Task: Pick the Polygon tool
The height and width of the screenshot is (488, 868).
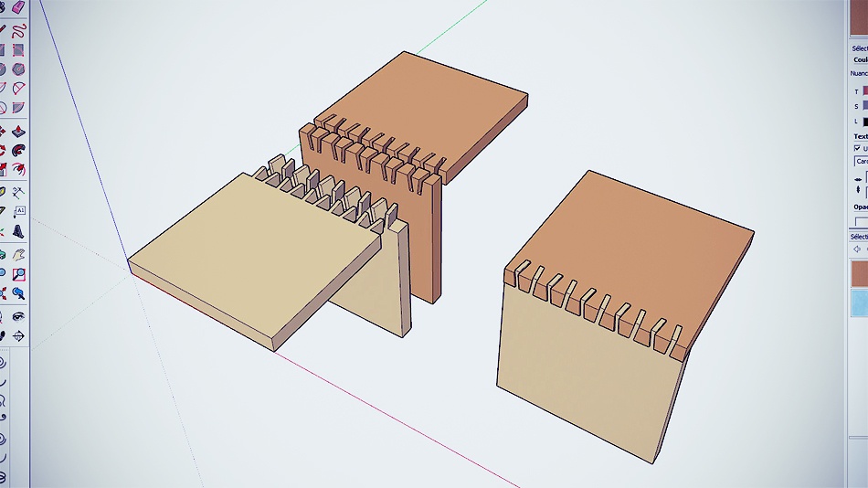Action: point(19,69)
